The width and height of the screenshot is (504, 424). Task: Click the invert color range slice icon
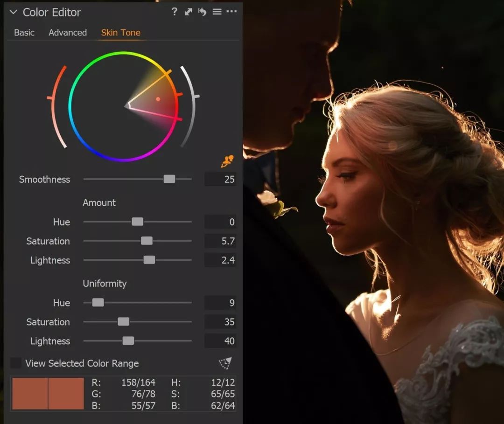225,363
